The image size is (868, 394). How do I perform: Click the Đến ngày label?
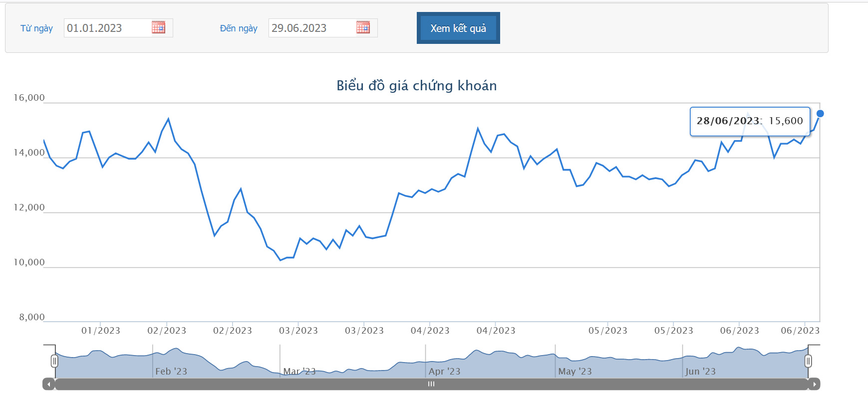pos(239,28)
